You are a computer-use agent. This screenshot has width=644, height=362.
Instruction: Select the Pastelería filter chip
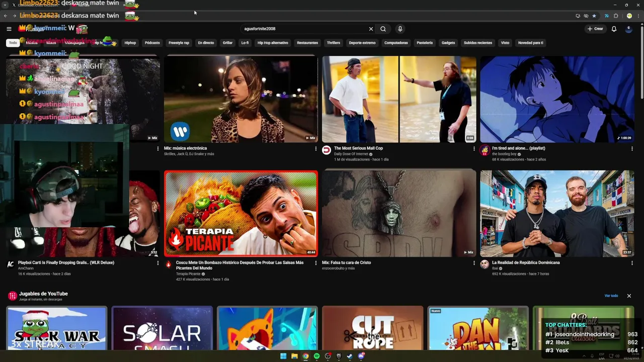(425, 43)
